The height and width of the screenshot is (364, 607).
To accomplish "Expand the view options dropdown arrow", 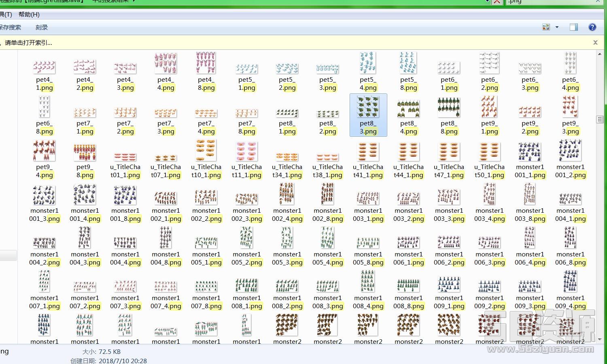I will click(x=557, y=27).
